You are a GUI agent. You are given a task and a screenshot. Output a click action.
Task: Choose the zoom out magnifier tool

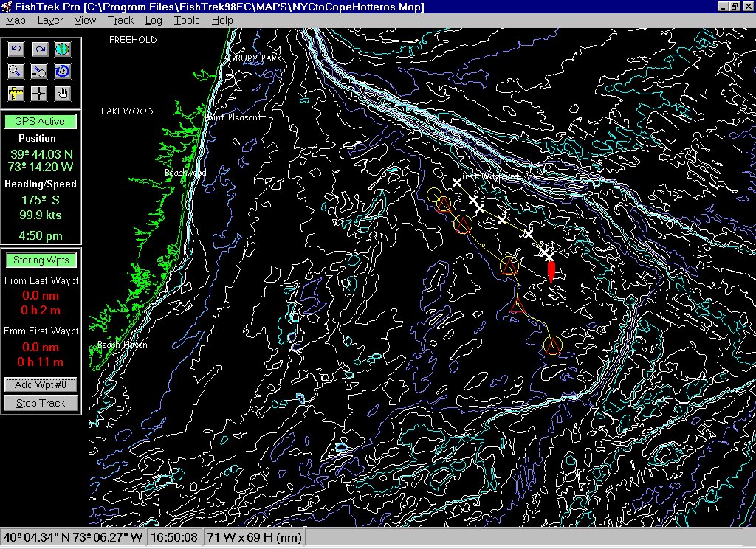[x=40, y=72]
